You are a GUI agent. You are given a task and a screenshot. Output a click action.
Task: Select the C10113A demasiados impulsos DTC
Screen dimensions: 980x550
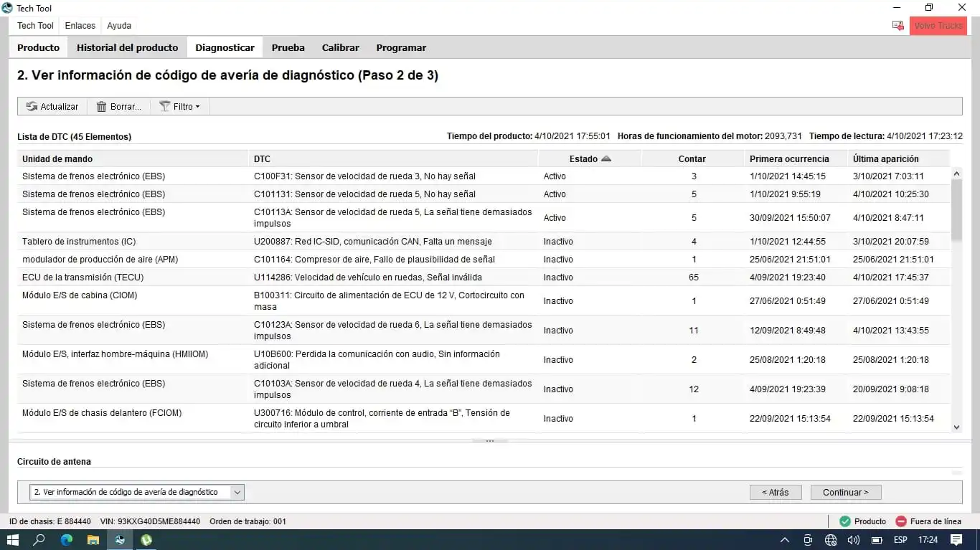[x=484, y=217]
